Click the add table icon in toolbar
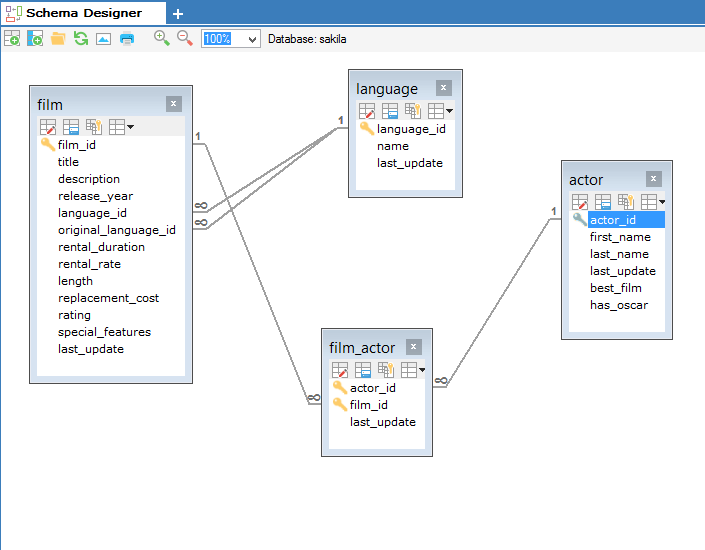Screen dimensions: 705x550 pos(12,39)
